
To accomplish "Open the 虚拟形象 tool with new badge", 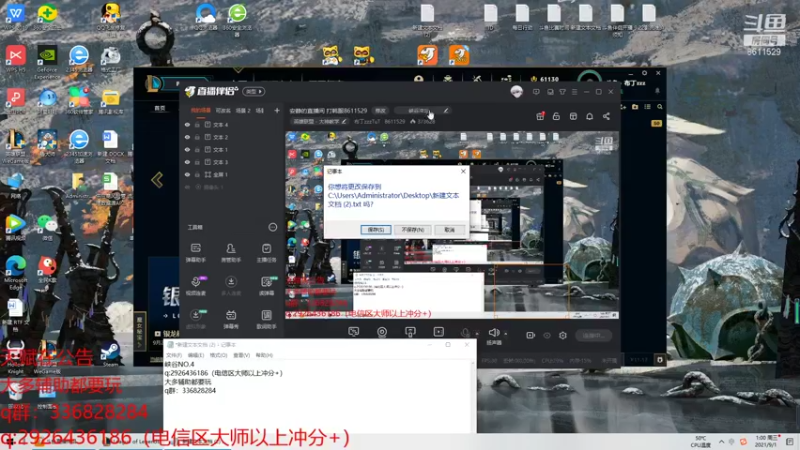I will pos(195,319).
